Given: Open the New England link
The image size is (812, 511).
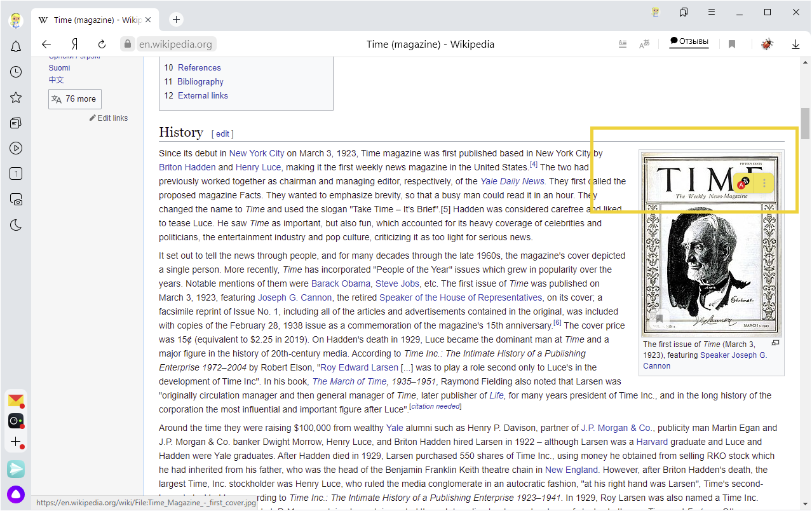Looking at the screenshot, I should pos(571,470).
